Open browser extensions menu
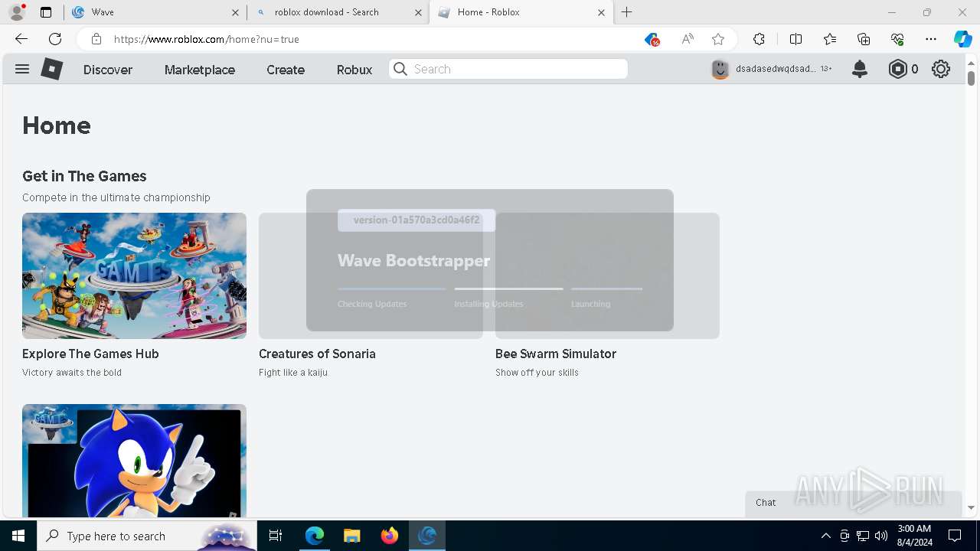 pos(759,39)
